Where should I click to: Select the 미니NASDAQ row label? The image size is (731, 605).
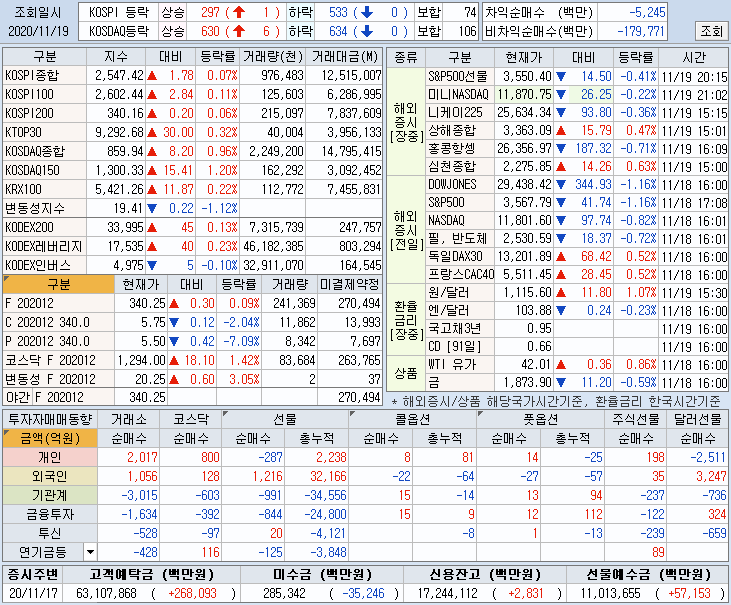(460, 95)
